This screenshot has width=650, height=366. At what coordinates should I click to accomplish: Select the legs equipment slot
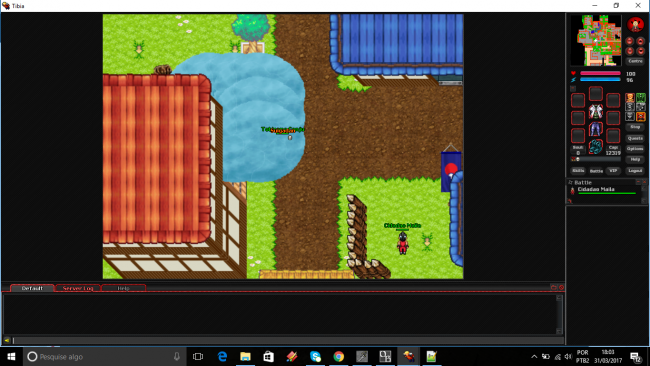(x=596, y=129)
